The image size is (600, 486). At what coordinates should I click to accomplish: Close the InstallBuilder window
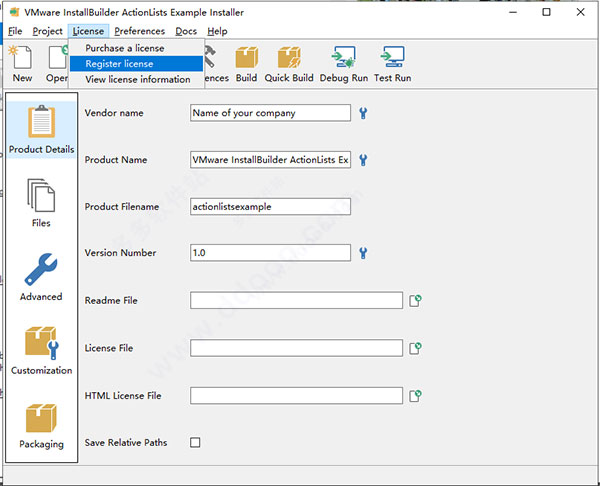click(x=580, y=12)
